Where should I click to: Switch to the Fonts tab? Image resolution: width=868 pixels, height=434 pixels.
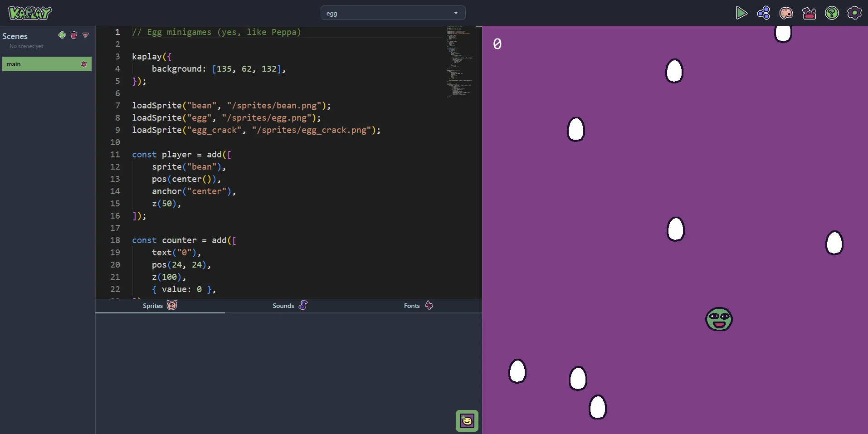pos(418,306)
